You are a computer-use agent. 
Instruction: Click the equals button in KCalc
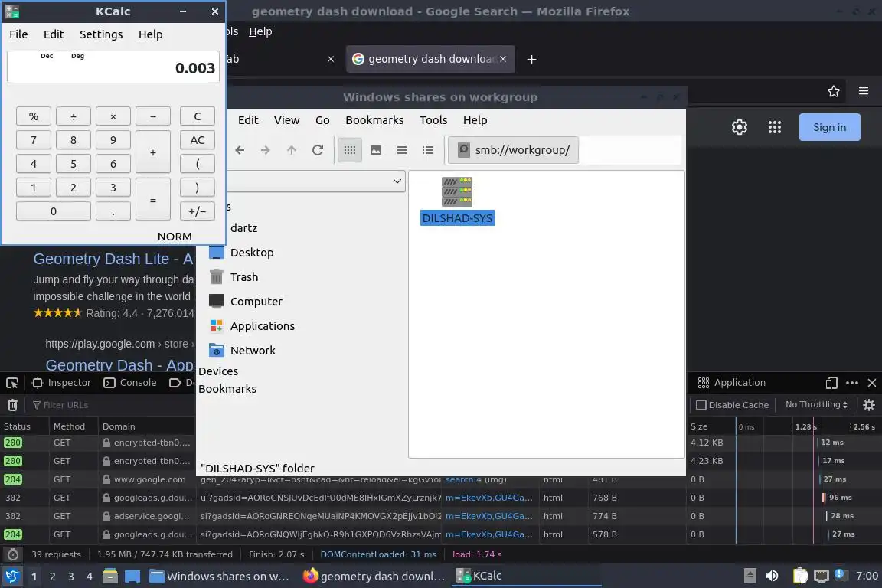coord(153,200)
